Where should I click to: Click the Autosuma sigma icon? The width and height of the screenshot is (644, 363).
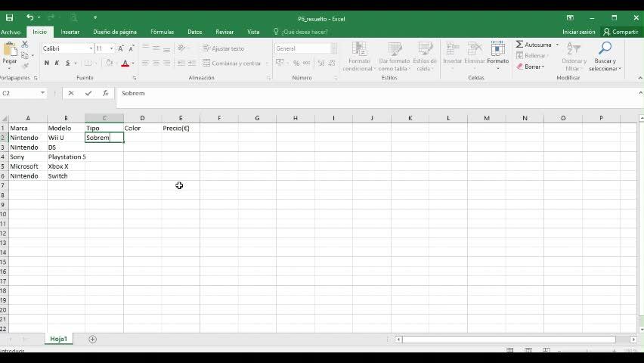coord(519,44)
